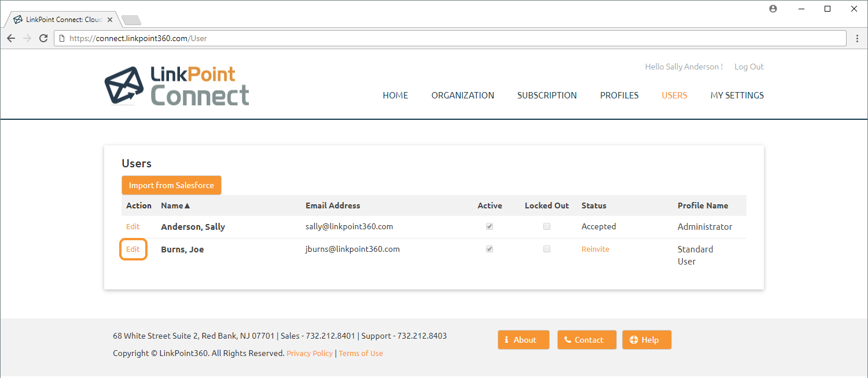
Task: Open the Terms of Use link
Action: [361, 353]
